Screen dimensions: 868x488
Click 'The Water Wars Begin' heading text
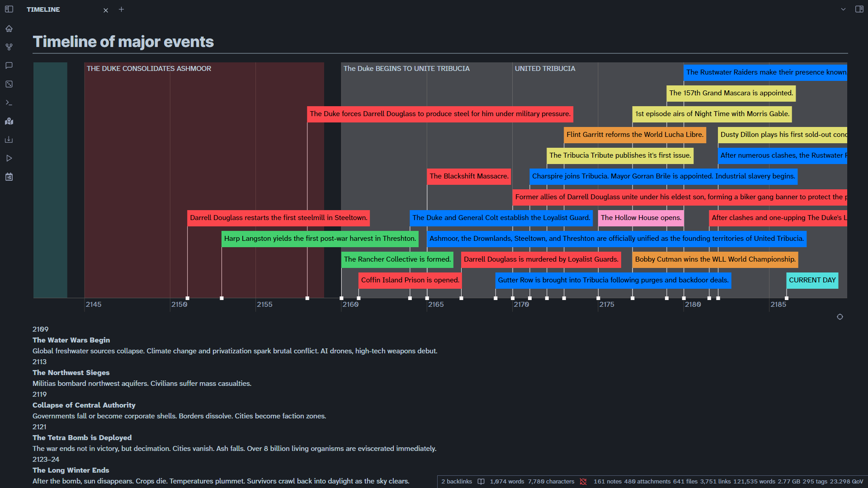[x=71, y=340]
